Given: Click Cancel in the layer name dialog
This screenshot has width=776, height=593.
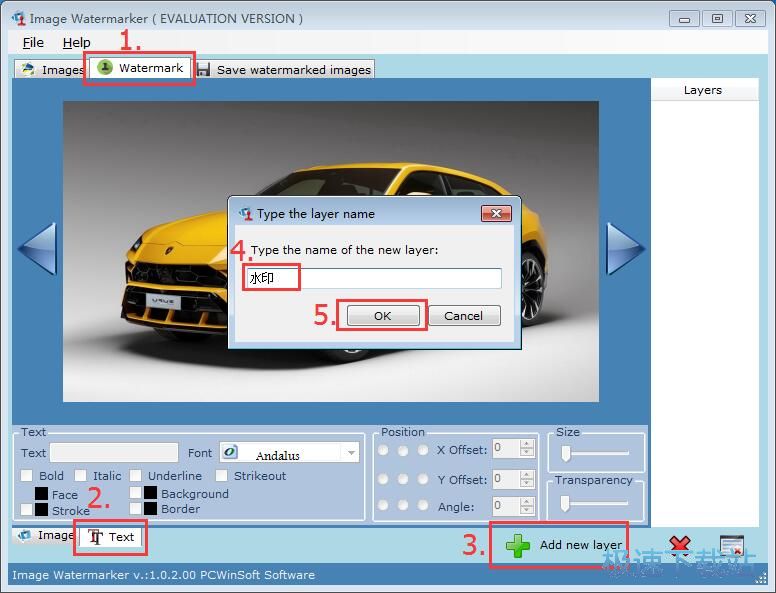Looking at the screenshot, I should [x=463, y=315].
